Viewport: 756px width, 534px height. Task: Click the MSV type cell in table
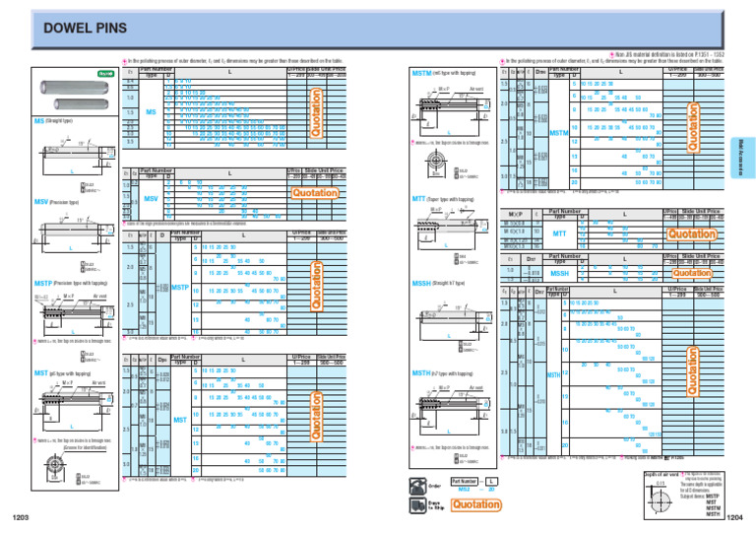click(x=151, y=198)
